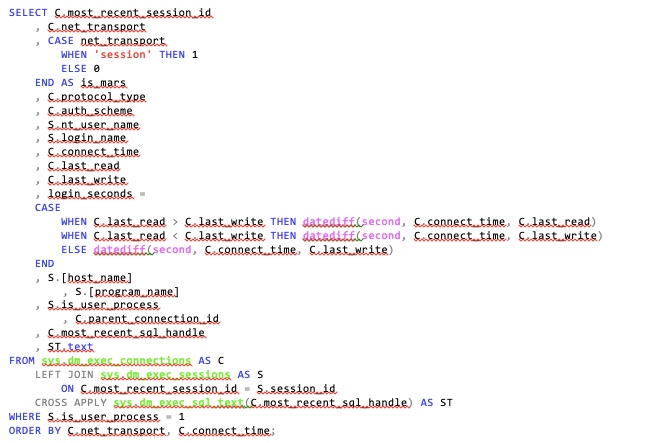Click LEFT JOIN keywords
The image size is (647, 443).
[x=64, y=375]
